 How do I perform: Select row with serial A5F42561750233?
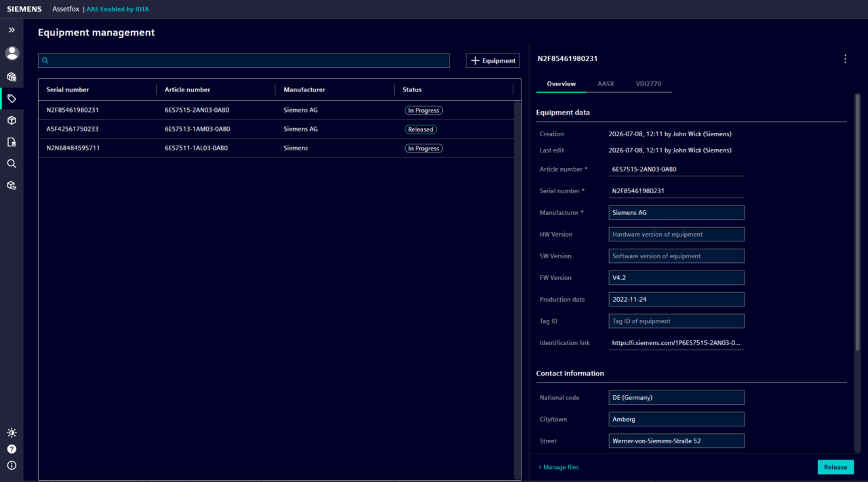tap(276, 129)
